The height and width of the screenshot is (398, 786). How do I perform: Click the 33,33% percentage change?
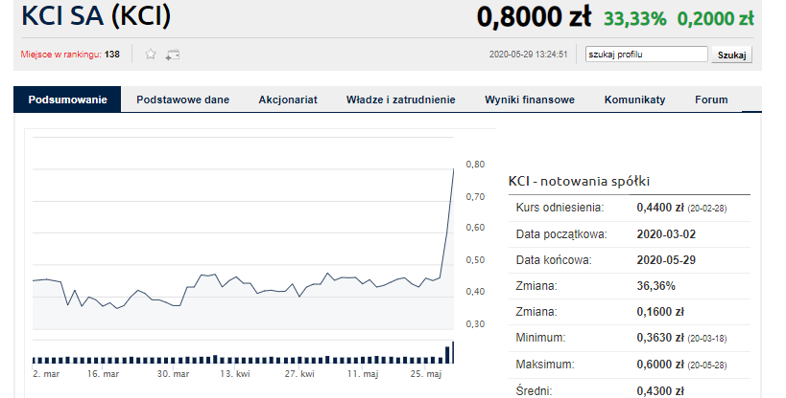pos(635,19)
